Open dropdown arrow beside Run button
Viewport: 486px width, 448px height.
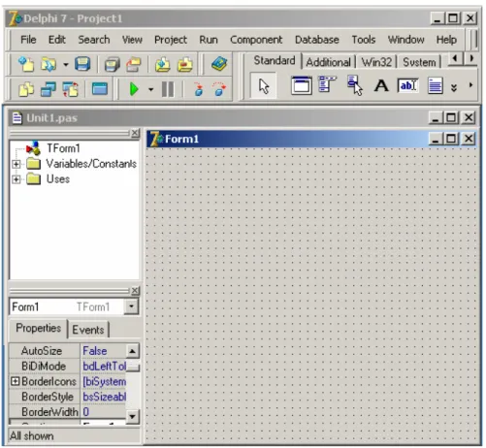click(150, 89)
